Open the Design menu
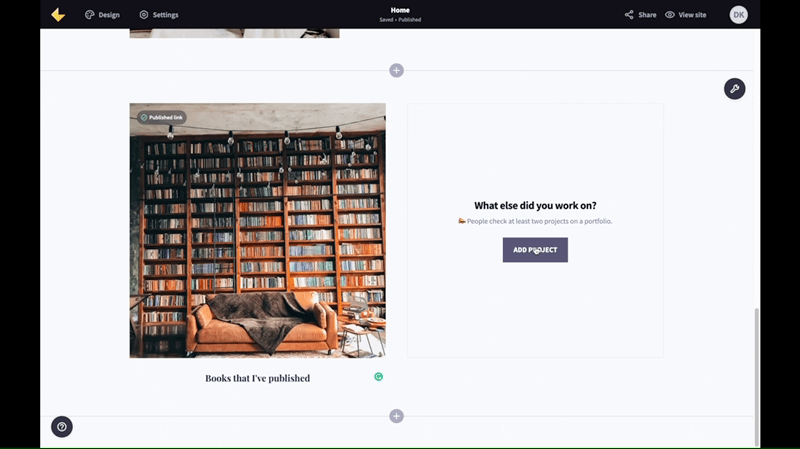800x449 pixels. [102, 15]
